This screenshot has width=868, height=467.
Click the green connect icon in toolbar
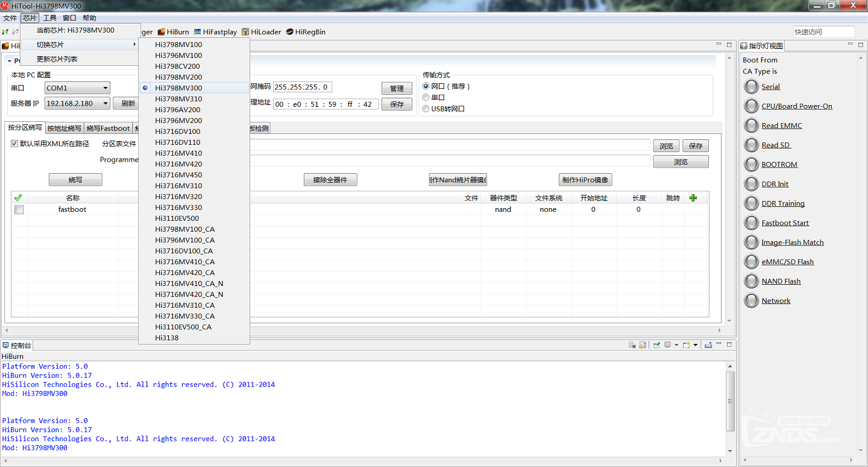coord(5,32)
